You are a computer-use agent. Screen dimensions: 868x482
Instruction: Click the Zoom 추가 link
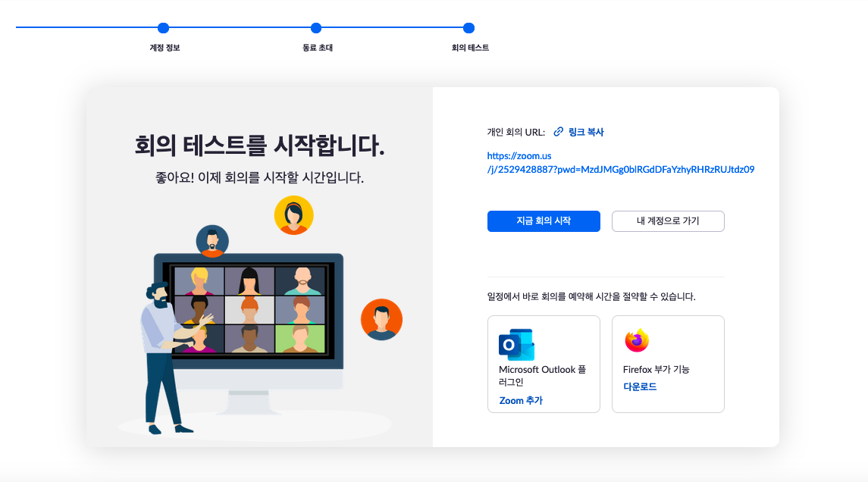click(x=520, y=401)
